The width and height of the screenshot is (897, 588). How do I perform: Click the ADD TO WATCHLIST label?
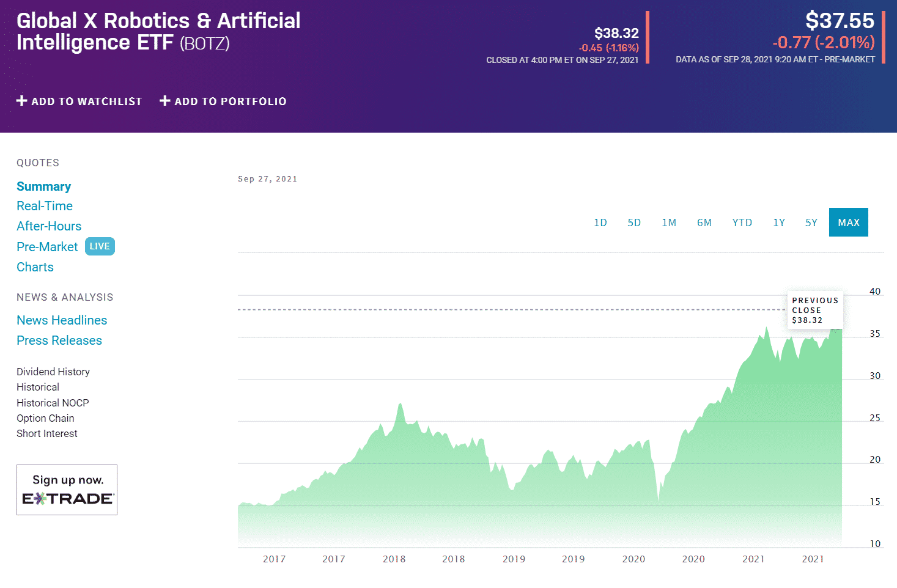(87, 101)
